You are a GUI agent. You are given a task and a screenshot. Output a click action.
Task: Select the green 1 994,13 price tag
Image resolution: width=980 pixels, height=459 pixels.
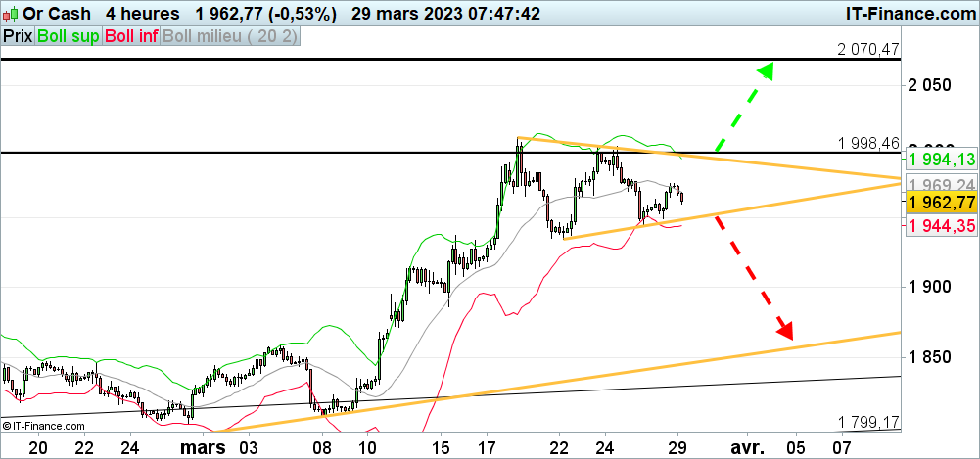940,160
